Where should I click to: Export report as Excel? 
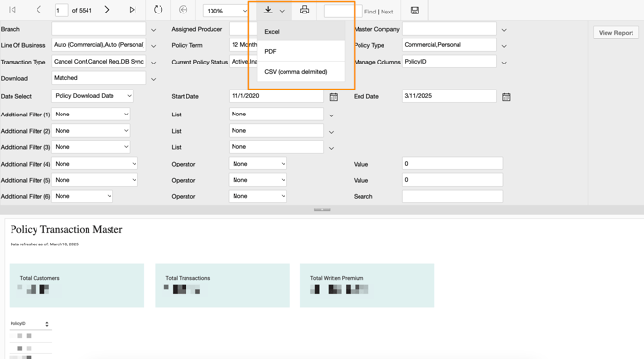tap(301, 31)
